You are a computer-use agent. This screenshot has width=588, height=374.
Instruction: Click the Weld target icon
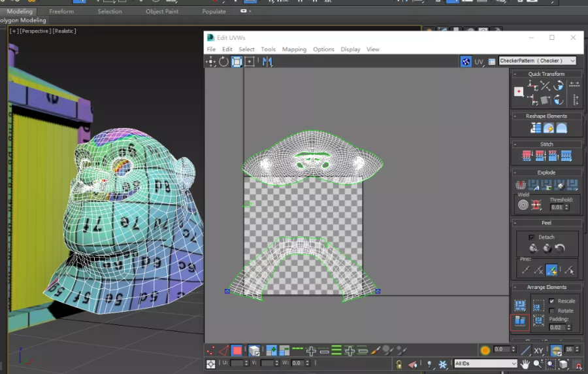523,205
